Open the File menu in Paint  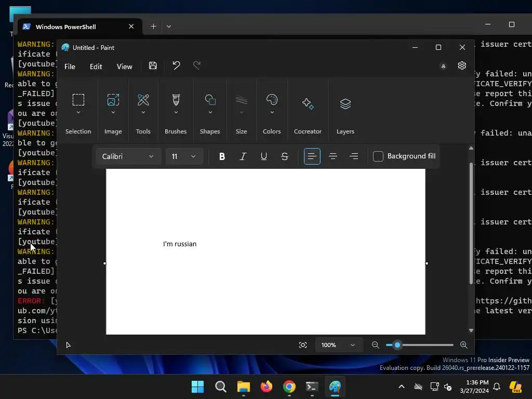pyautogui.click(x=70, y=66)
